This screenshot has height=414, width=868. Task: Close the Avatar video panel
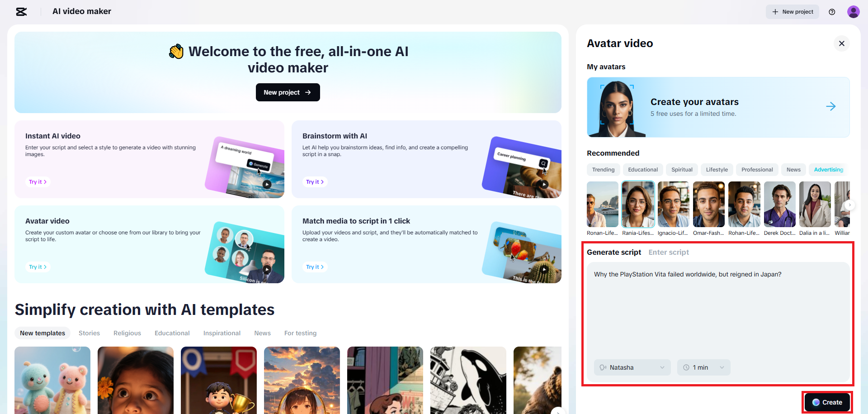(841, 43)
